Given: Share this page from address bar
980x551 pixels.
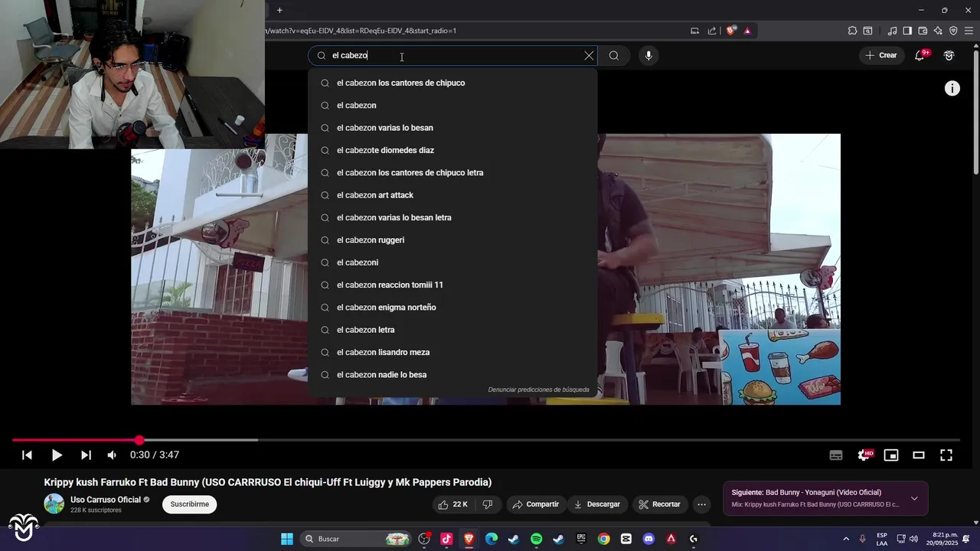Looking at the screenshot, I should tap(712, 31).
